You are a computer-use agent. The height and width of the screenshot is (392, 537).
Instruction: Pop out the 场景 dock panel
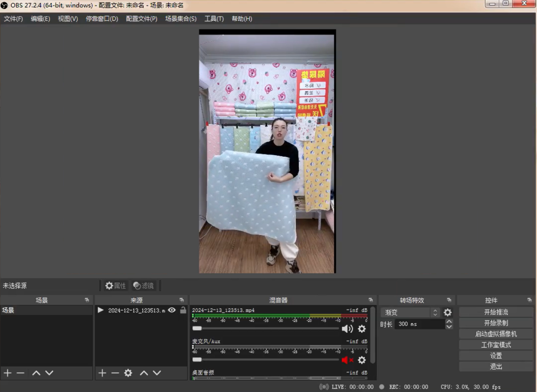click(87, 300)
